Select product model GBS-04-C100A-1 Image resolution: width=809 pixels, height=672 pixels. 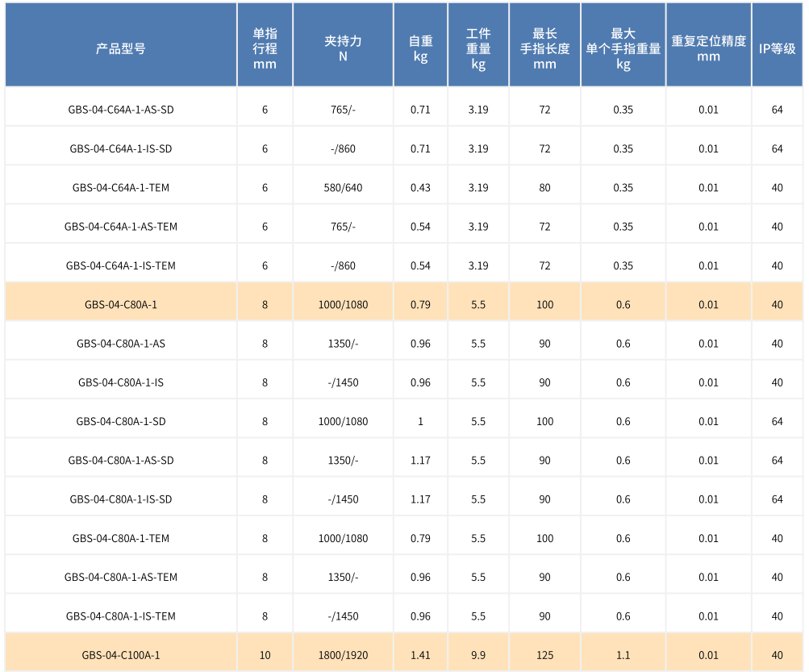(121, 655)
